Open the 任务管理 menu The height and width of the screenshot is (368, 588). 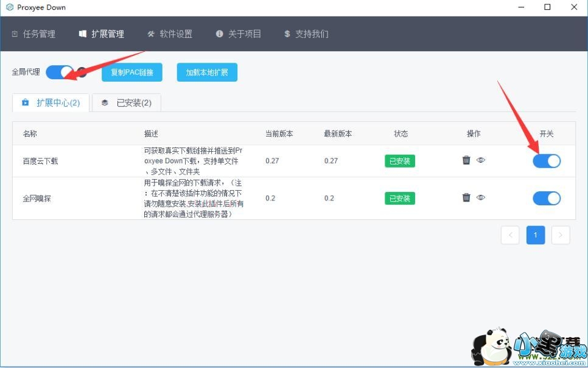(33, 34)
